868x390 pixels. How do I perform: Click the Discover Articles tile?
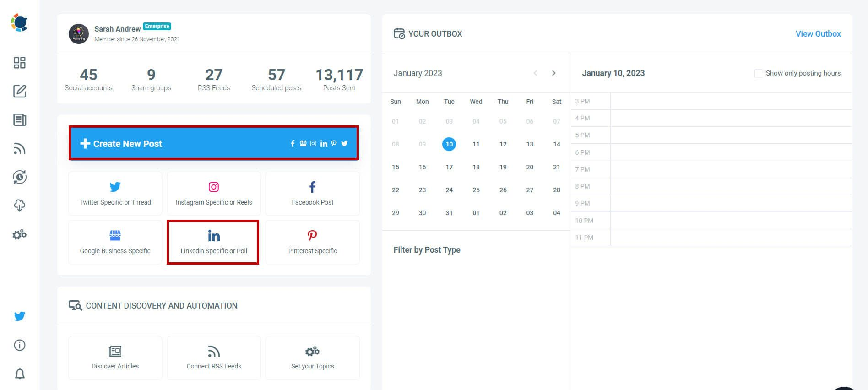point(115,358)
